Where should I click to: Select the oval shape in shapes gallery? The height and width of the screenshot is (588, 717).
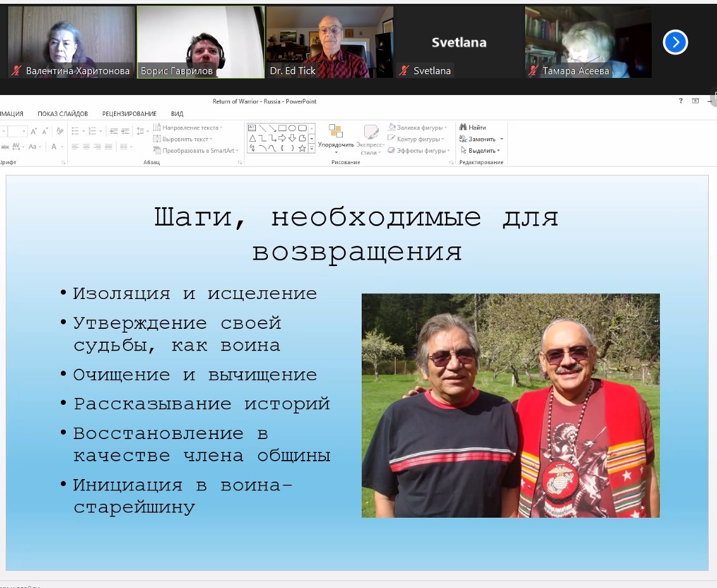coord(292,128)
